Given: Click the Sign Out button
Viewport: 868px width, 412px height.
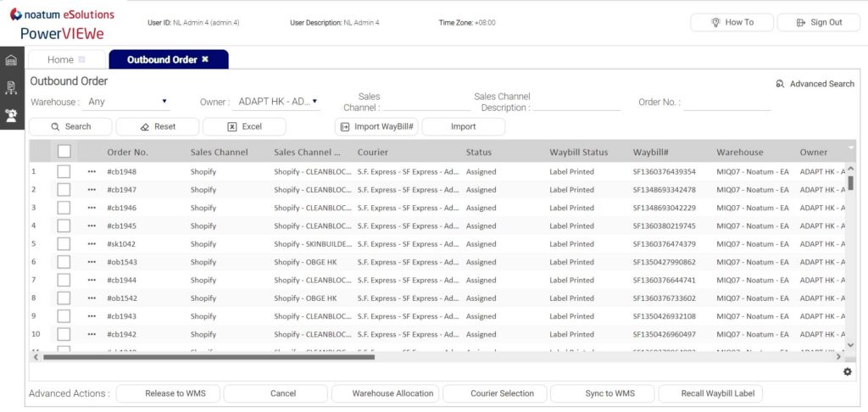Looking at the screenshot, I should coord(819,22).
